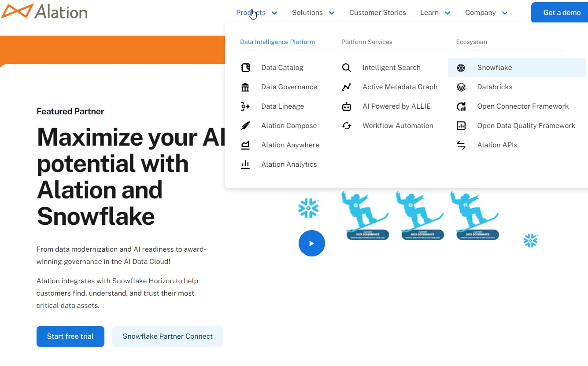Open the Learn menu

pyautogui.click(x=429, y=13)
